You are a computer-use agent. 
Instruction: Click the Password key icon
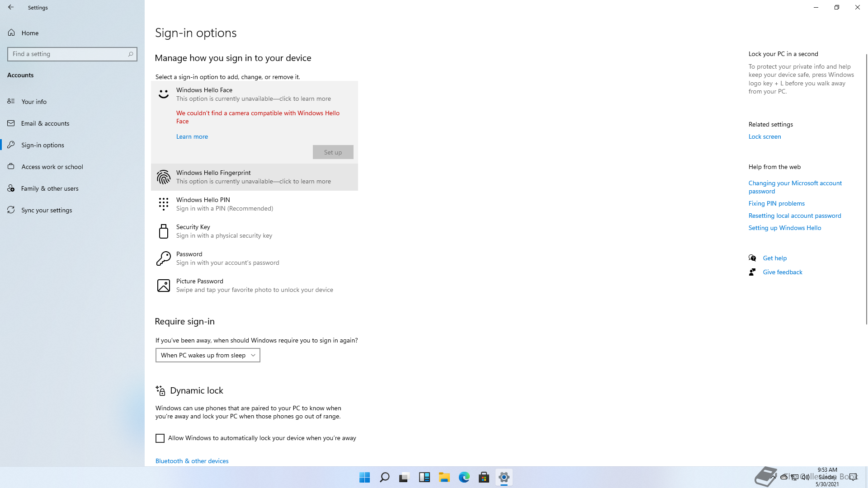pos(163,258)
